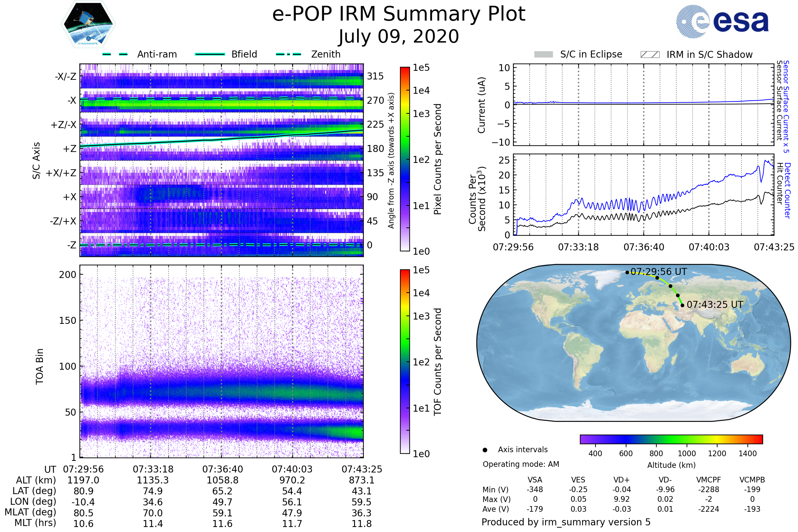The image size is (798, 532).
Task: Click the Detect Counter blue axis label
Action: click(x=788, y=191)
